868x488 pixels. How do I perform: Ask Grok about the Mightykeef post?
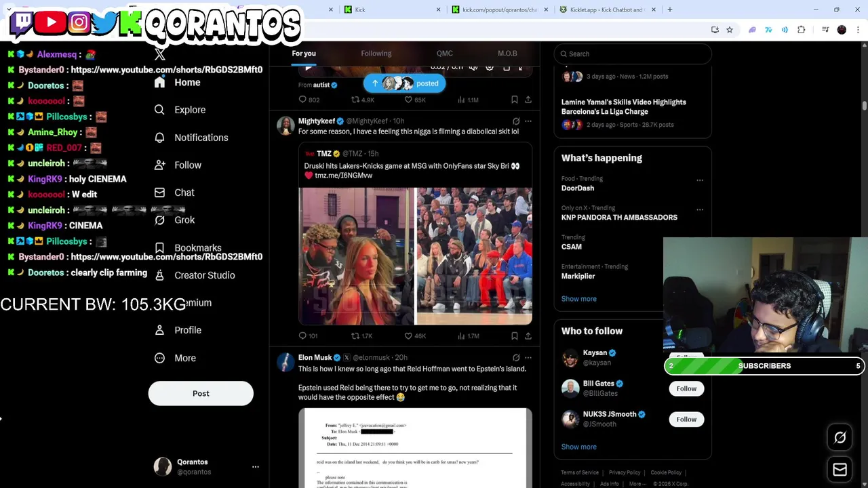click(516, 121)
